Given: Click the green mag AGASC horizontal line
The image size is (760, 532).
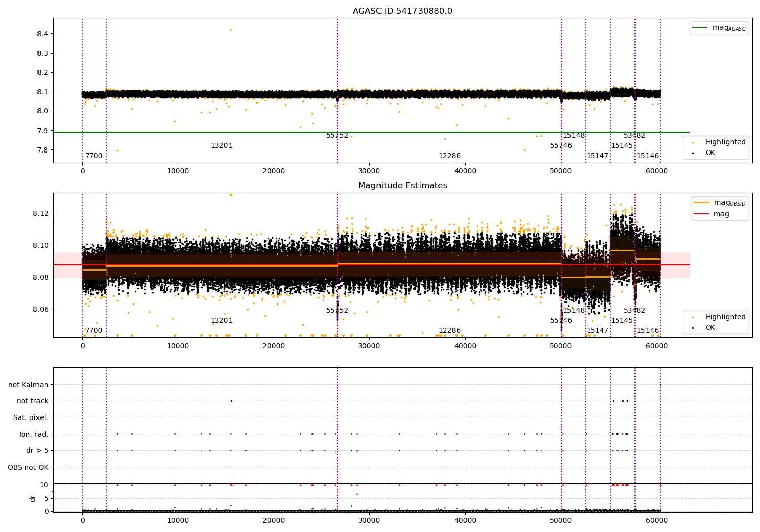Looking at the screenshot, I should pyautogui.click(x=371, y=132).
